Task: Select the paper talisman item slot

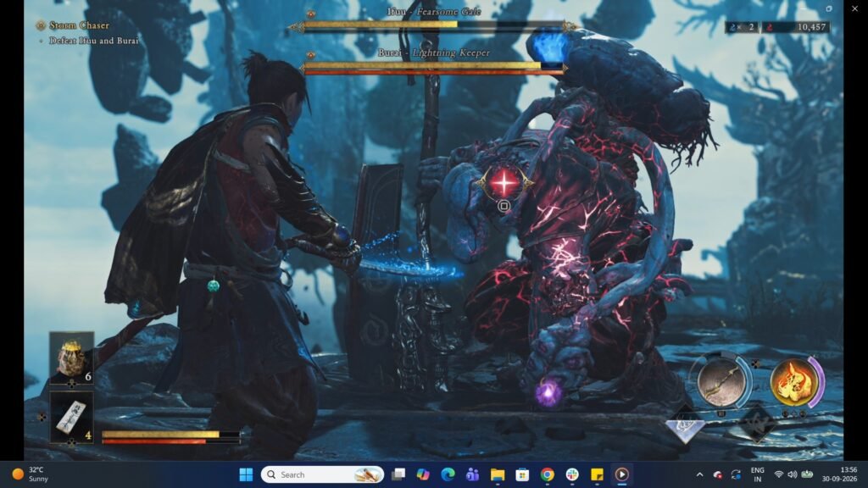Action: point(71,417)
